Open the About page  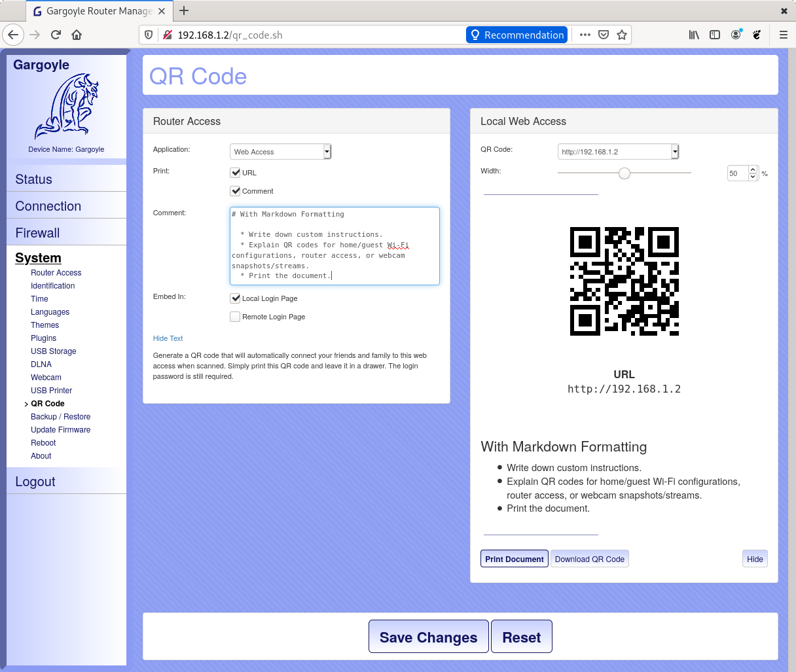[41, 456]
